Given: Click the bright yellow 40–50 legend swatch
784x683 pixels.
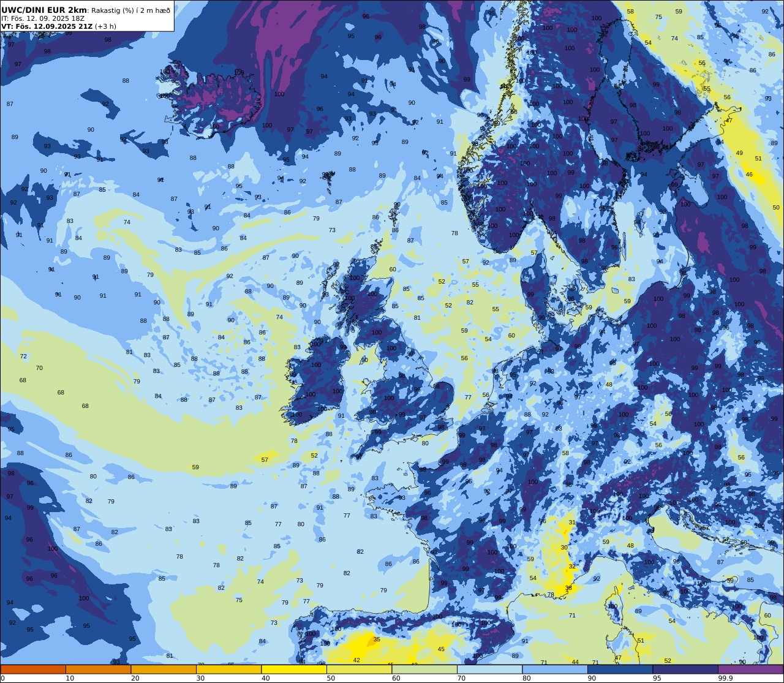Looking at the screenshot, I should click(294, 669).
